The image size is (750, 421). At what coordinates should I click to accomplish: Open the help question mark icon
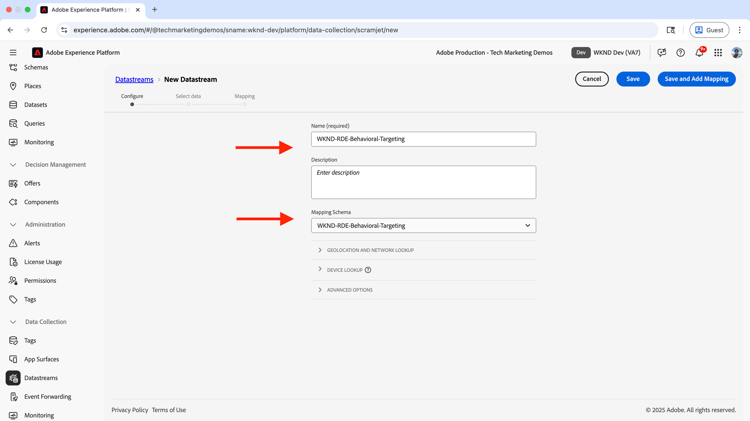pyautogui.click(x=680, y=53)
